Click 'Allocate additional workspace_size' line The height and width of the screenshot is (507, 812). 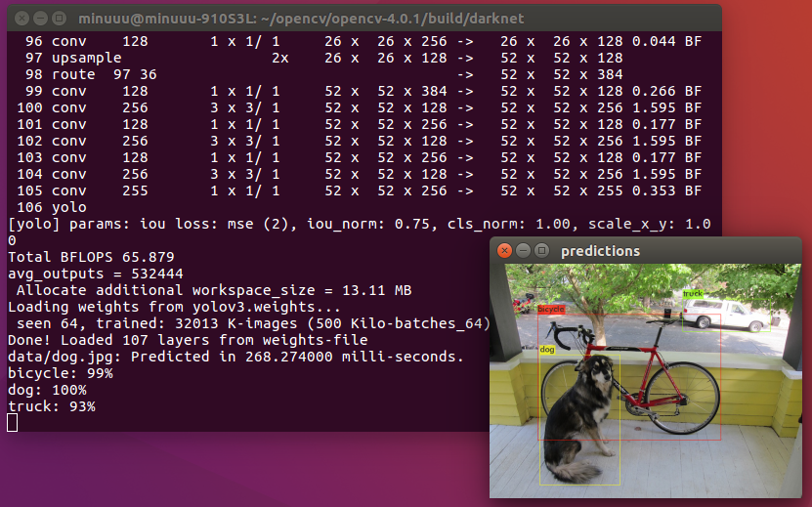pyautogui.click(x=214, y=290)
